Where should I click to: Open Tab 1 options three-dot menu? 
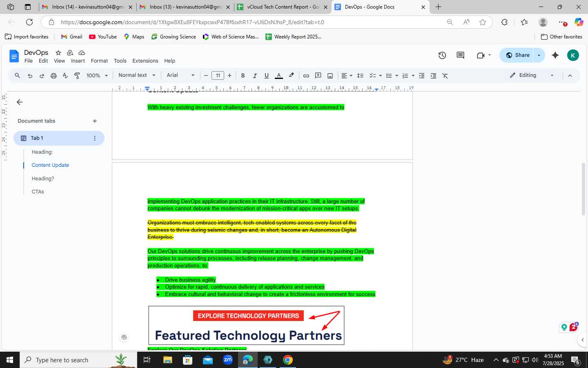coord(95,138)
